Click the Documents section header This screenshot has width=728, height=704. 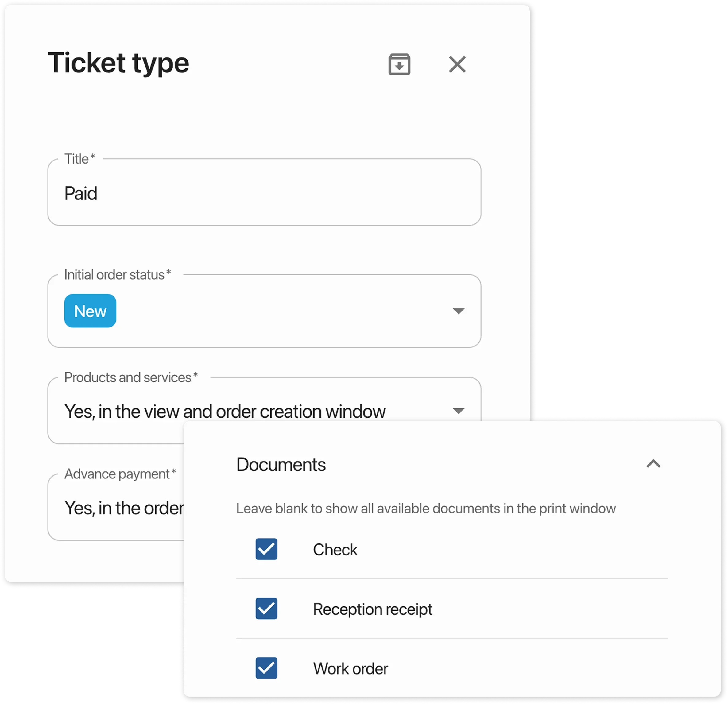pos(281,464)
